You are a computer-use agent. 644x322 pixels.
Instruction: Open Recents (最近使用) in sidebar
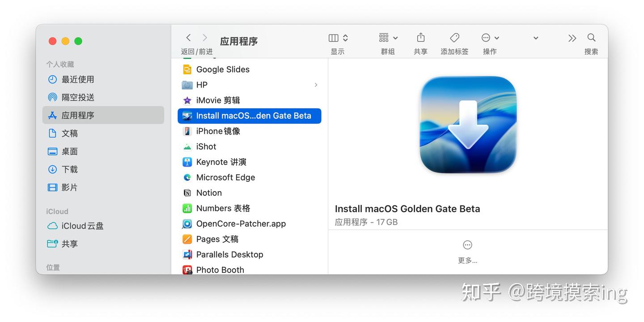(x=103, y=79)
